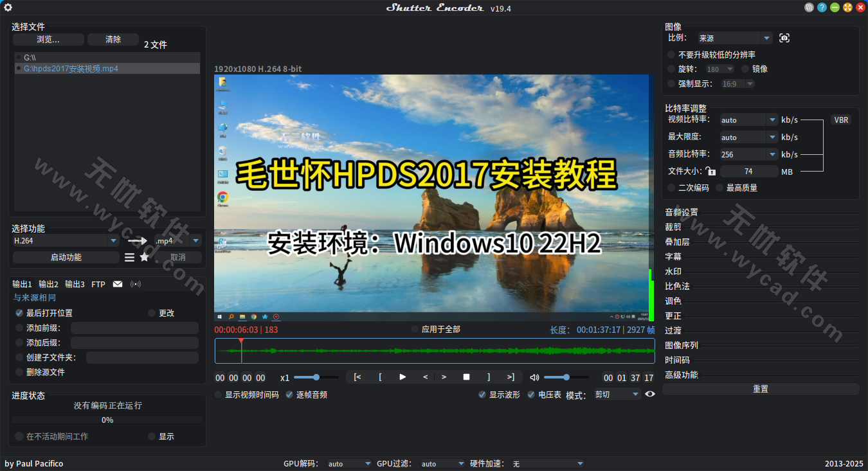Open settings via top-left gear icon
Image resolution: width=868 pixels, height=471 pixels.
(x=8, y=8)
